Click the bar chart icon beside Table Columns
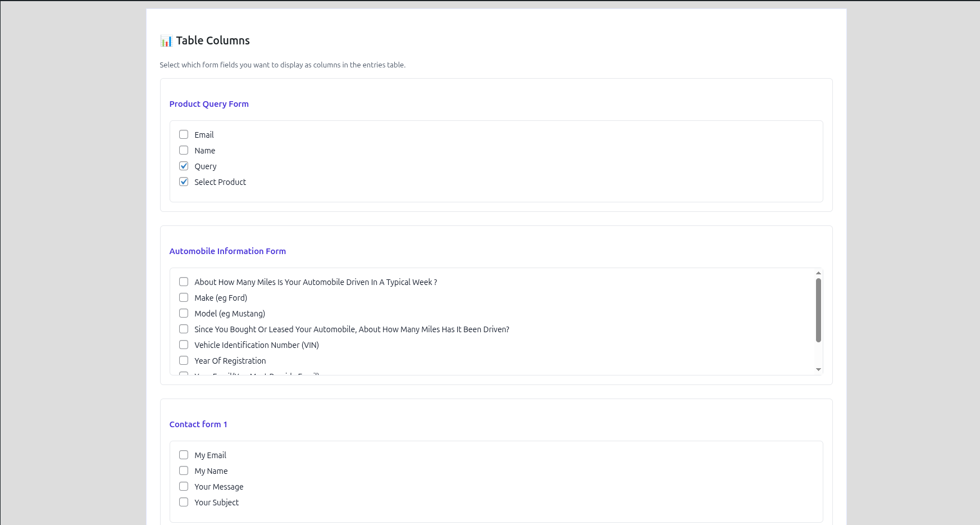Viewport: 980px width, 525px height. point(165,40)
